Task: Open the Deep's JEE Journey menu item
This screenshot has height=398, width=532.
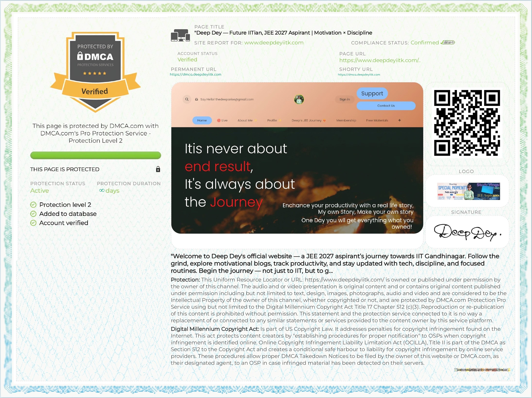Action: (306, 120)
